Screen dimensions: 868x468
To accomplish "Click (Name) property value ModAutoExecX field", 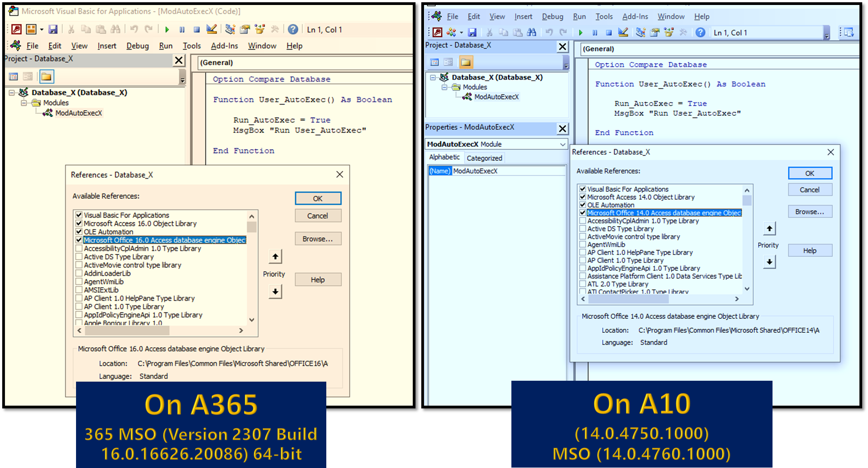I will (509, 171).
